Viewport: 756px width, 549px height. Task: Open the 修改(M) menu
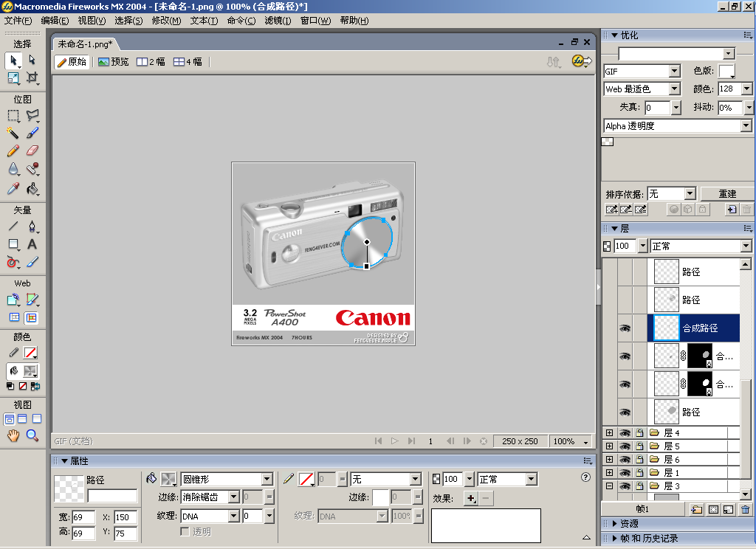[166, 20]
